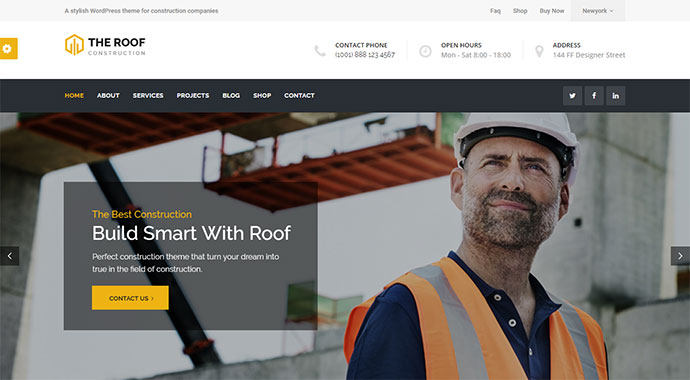Click The Best Construction subtitle
Image resolution: width=690 pixels, height=380 pixels.
pos(142,214)
